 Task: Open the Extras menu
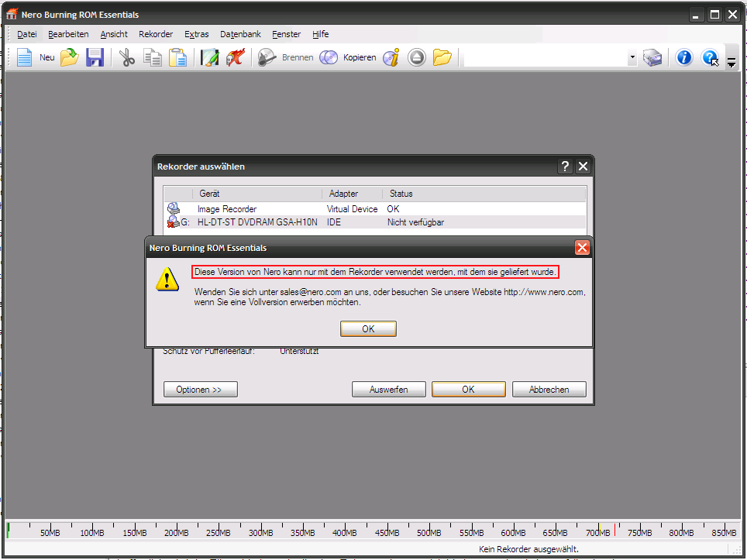click(x=196, y=34)
